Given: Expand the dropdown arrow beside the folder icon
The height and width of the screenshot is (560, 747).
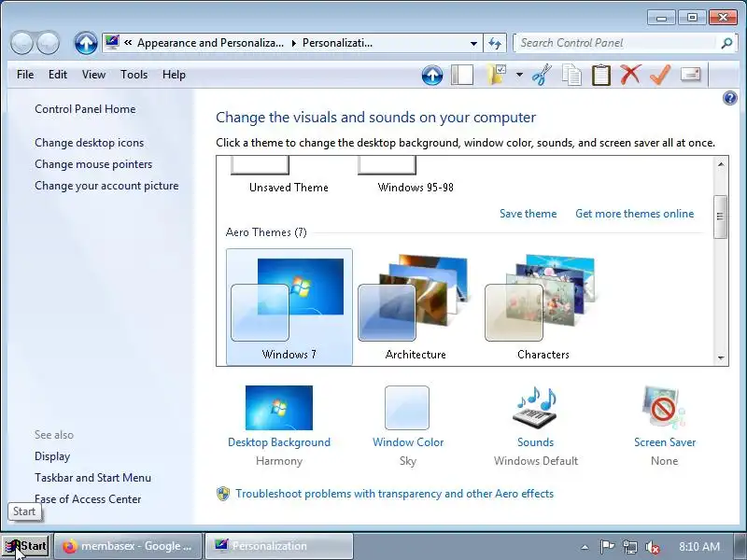Looking at the screenshot, I should point(519,75).
